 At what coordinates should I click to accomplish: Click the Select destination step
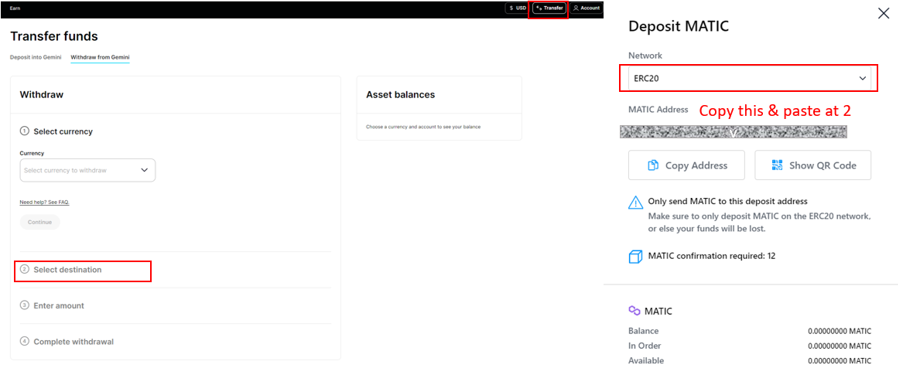(x=68, y=269)
